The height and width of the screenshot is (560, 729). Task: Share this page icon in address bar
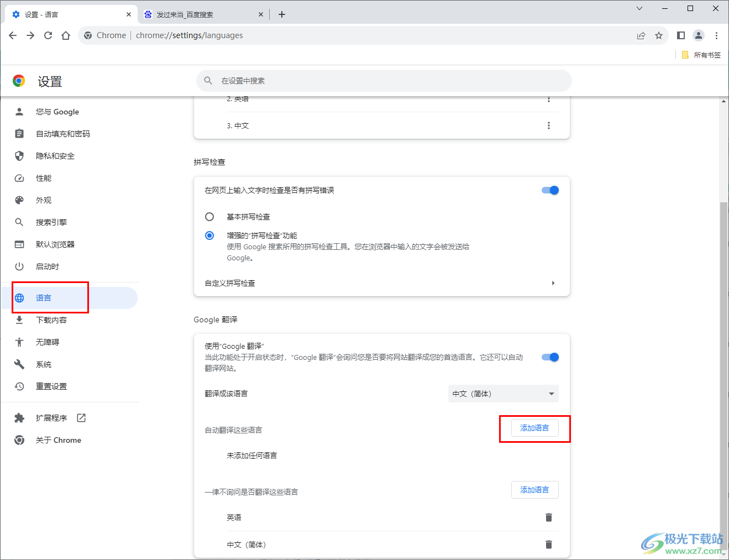[641, 35]
